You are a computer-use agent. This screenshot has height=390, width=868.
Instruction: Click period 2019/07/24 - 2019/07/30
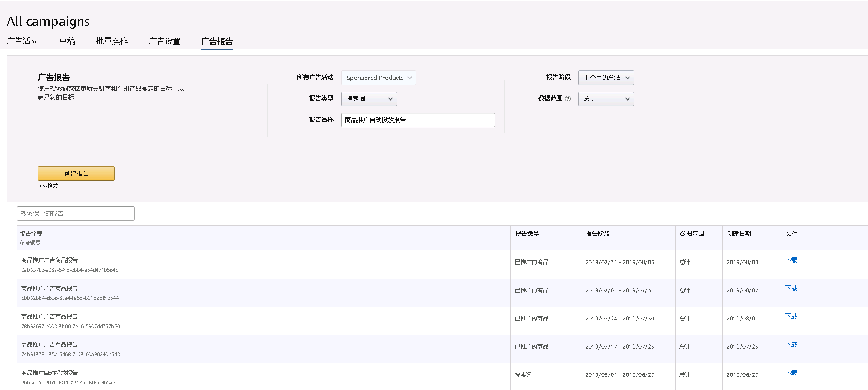click(x=620, y=319)
